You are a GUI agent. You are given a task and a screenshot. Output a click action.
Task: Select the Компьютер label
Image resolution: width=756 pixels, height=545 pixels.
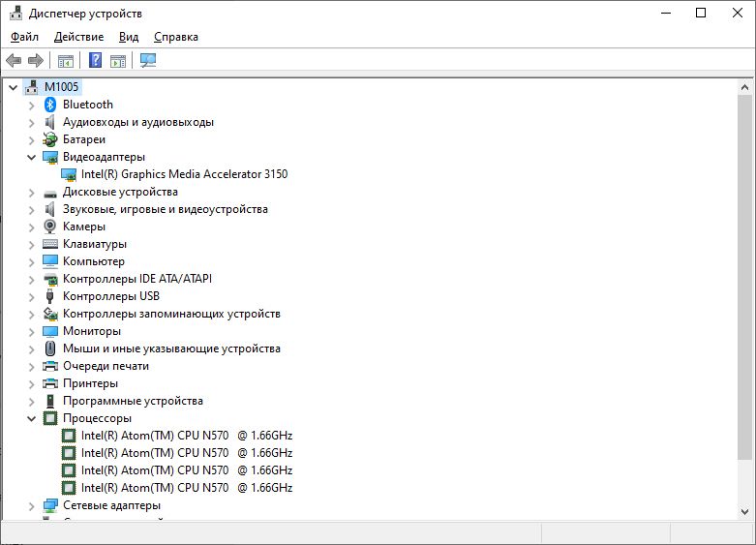point(94,261)
